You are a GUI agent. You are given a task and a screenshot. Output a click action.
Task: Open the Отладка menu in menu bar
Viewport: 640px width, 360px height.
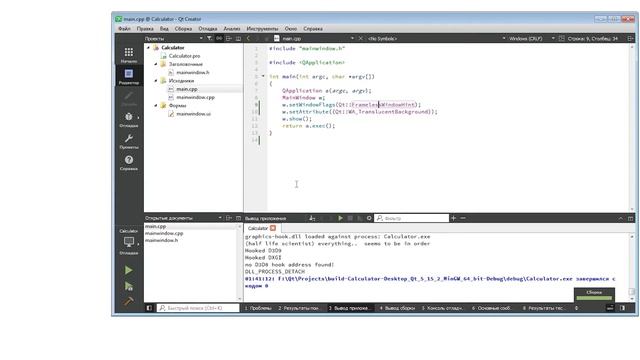[208, 29]
